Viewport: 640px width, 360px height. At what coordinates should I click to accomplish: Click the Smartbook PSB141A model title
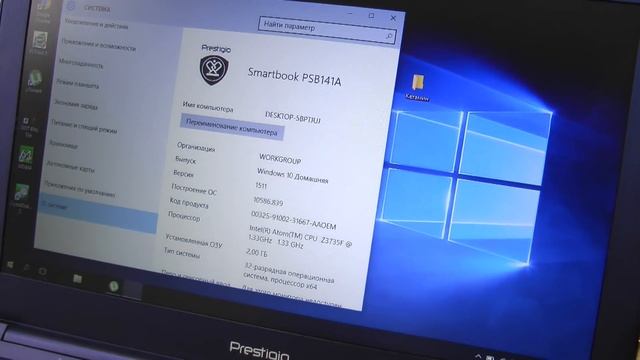294,76
